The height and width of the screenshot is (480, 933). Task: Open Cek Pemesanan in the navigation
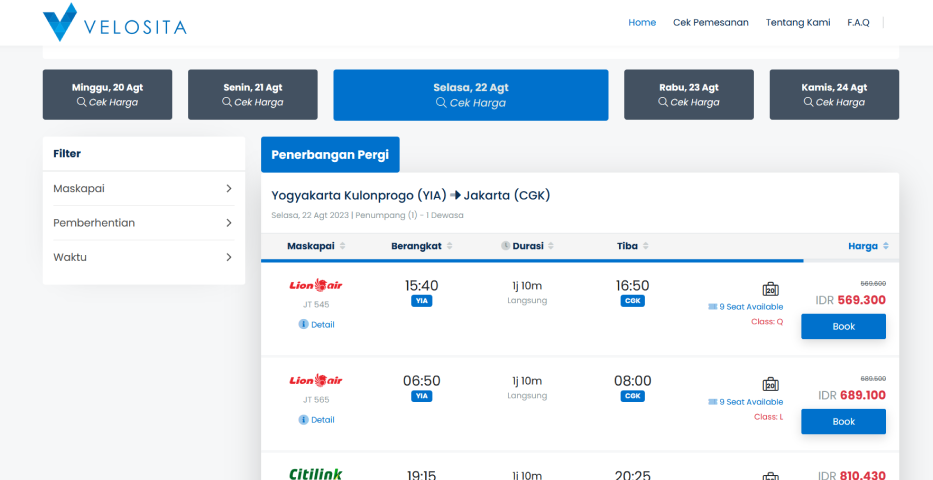click(710, 22)
